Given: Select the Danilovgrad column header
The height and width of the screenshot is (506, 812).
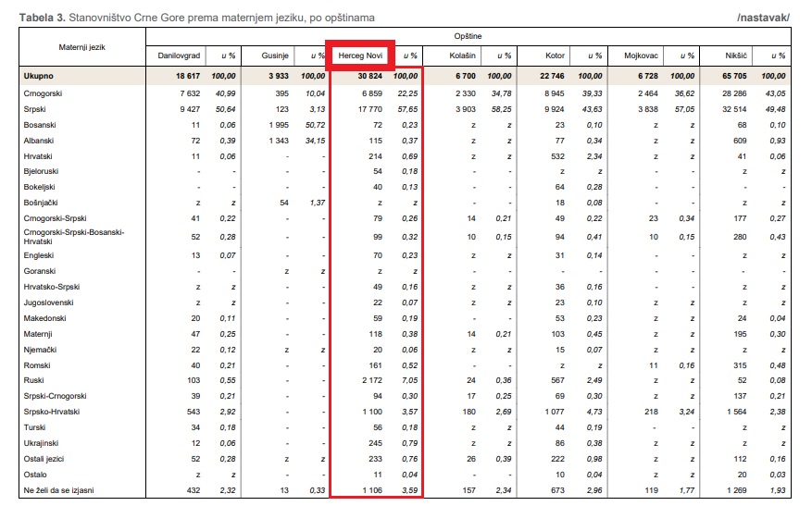Looking at the screenshot, I should [179, 56].
